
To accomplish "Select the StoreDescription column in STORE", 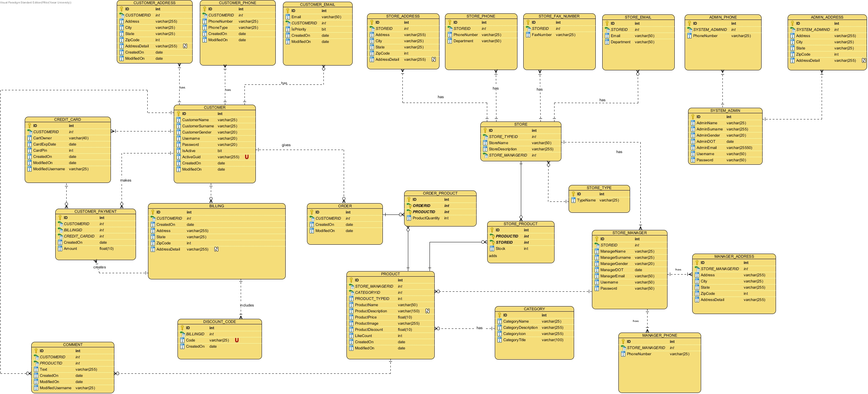I will (521, 149).
